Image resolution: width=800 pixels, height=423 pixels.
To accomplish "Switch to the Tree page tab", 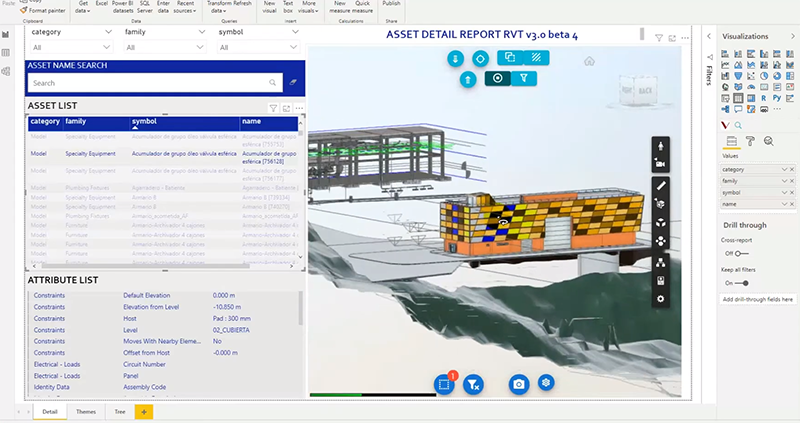I will point(120,412).
